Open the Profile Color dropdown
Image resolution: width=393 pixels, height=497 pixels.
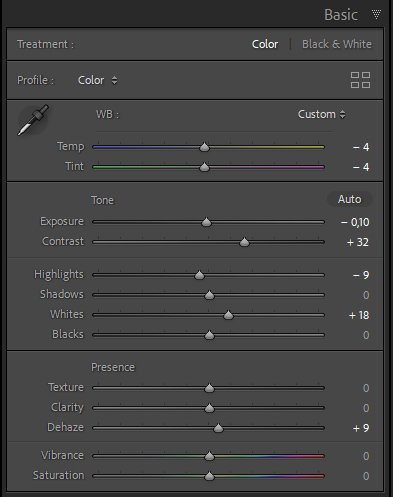[97, 80]
